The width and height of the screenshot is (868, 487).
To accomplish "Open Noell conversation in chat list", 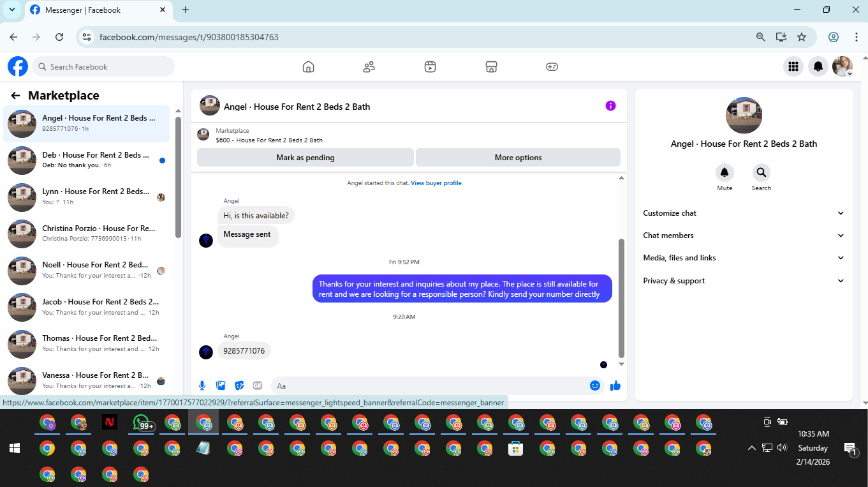I will tap(87, 270).
